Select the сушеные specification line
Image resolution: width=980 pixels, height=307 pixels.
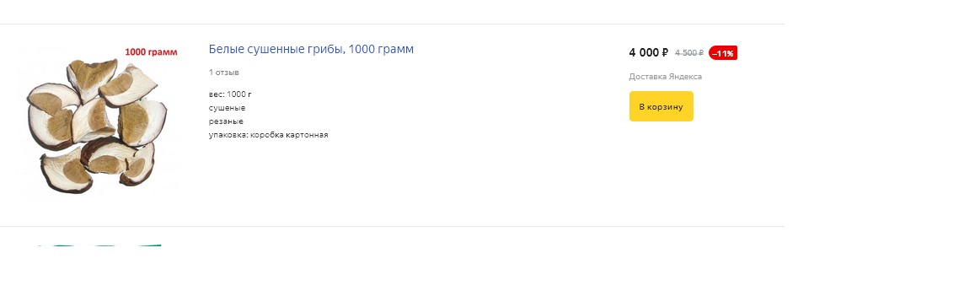pos(227,108)
